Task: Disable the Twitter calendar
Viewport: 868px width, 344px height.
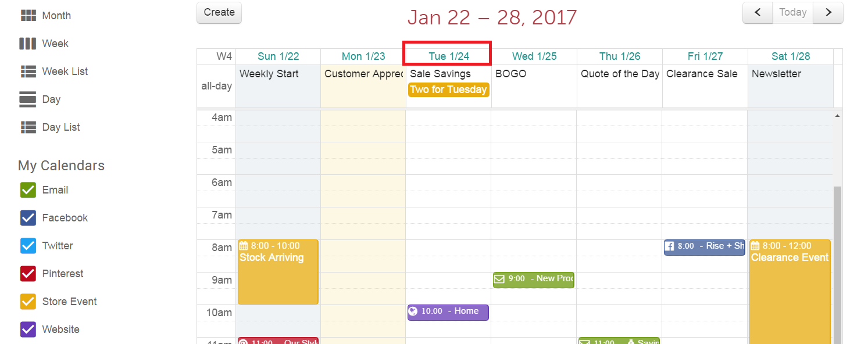Action: [28, 246]
